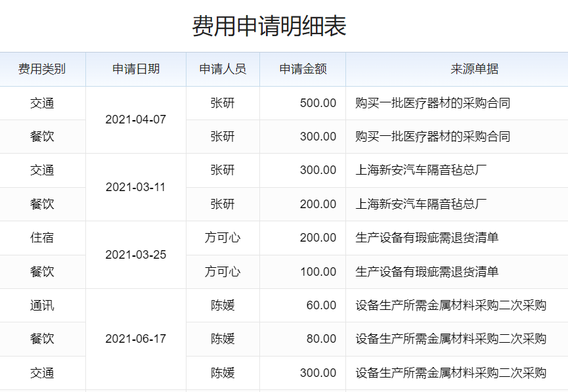Click the 80.00 amount cell
Viewport: 568px width, 392px height.
click(x=321, y=339)
